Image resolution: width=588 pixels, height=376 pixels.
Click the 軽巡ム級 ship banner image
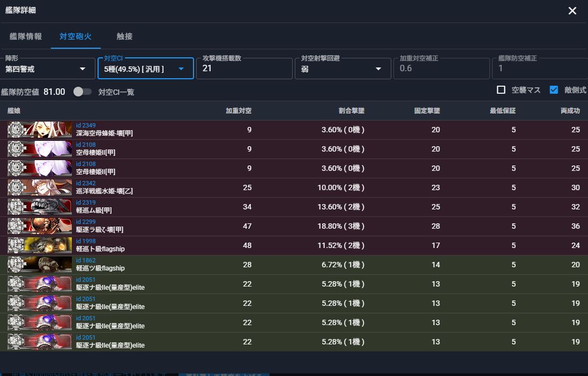pyautogui.click(x=40, y=207)
